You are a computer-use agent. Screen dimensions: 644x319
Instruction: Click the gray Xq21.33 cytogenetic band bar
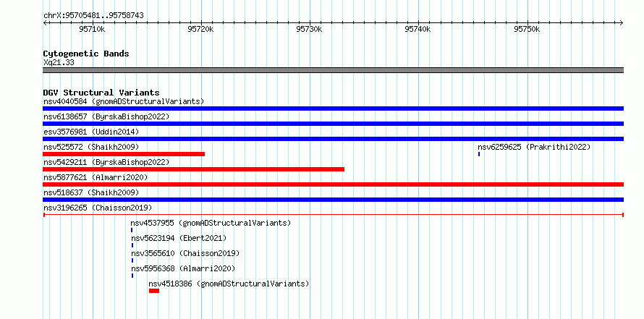(x=333, y=70)
